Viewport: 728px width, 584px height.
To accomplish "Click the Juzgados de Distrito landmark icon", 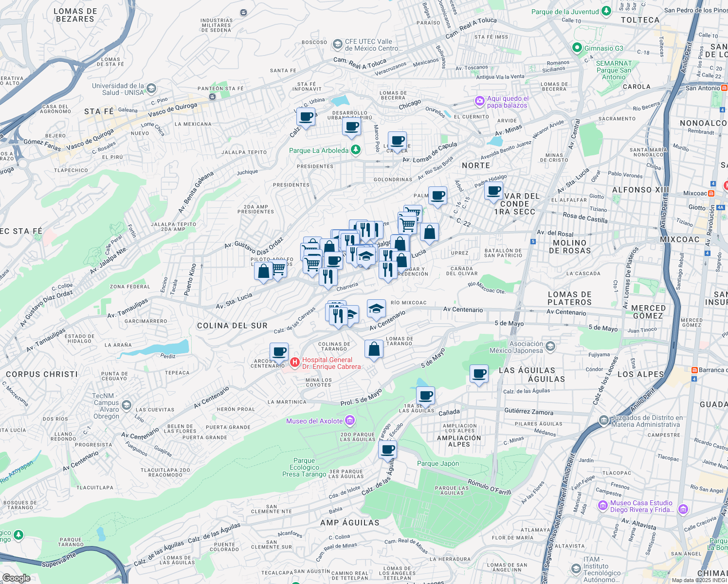I will [603, 420].
